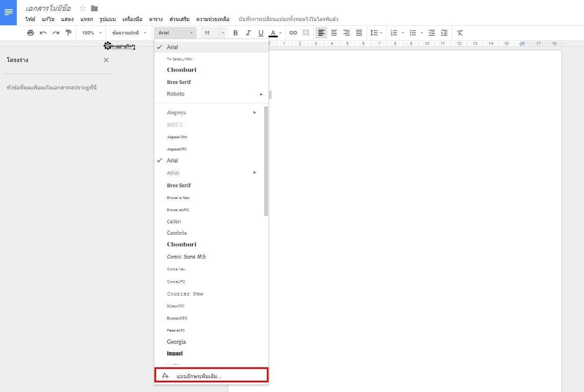Star the document with the star icon
584x392 pixels.
click(x=82, y=8)
